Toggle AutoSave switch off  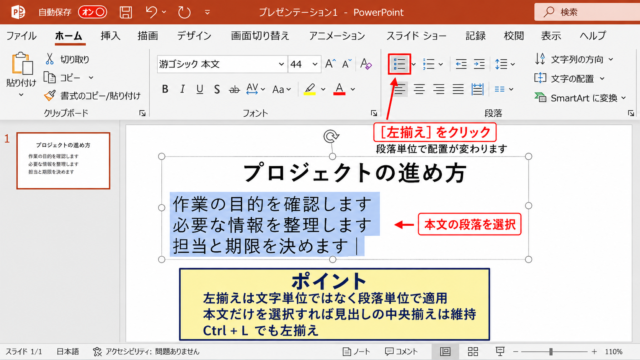[x=93, y=12]
